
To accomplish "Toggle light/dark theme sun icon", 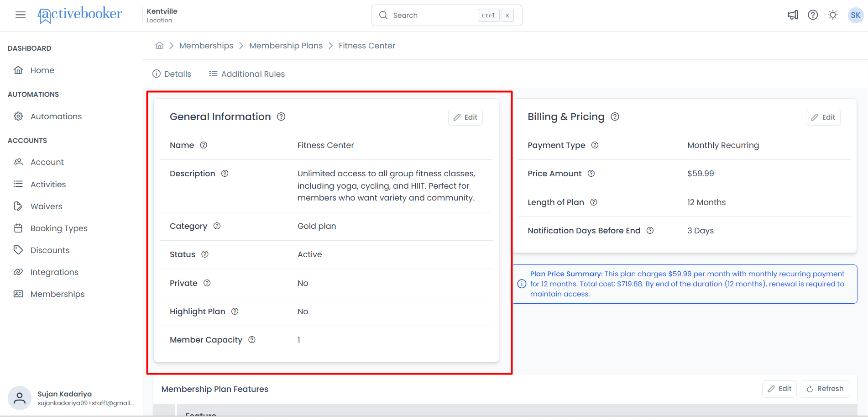I will (833, 15).
